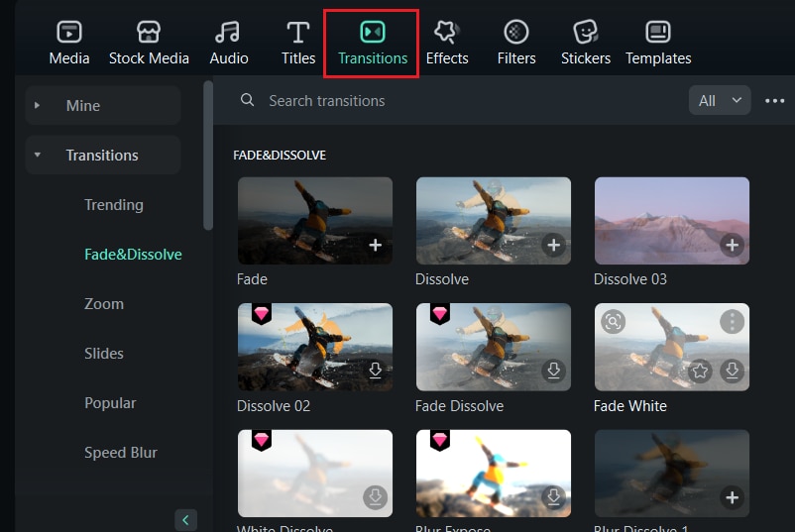Select the Slides category

tap(104, 353)
